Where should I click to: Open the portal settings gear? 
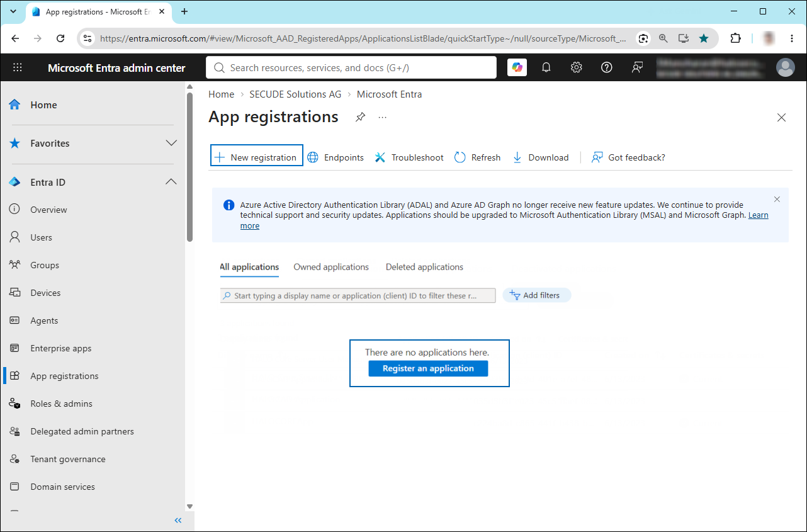click(576, 67)
